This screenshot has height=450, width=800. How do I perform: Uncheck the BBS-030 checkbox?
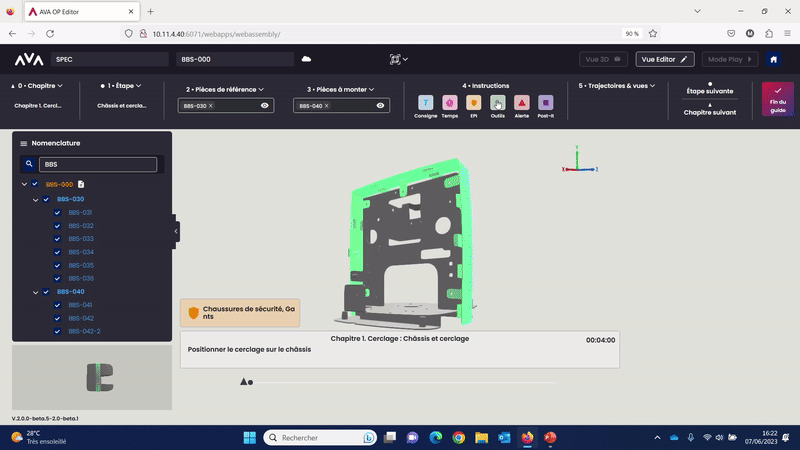coord(46,199)
